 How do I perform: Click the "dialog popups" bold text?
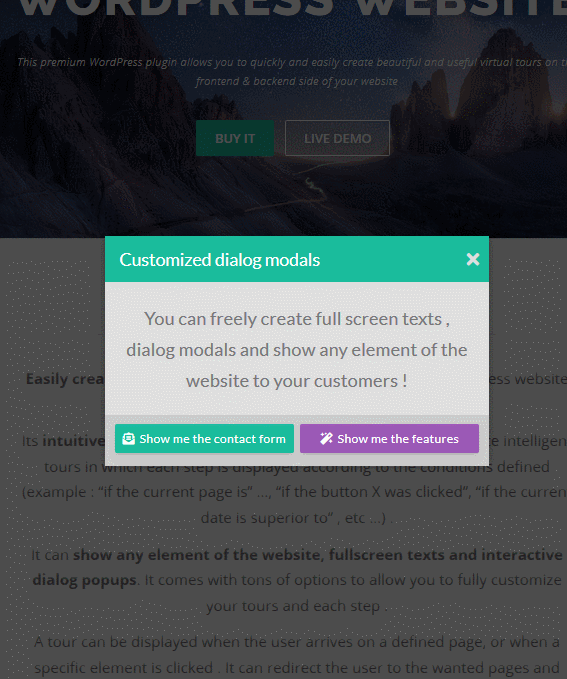coord(84,580)
